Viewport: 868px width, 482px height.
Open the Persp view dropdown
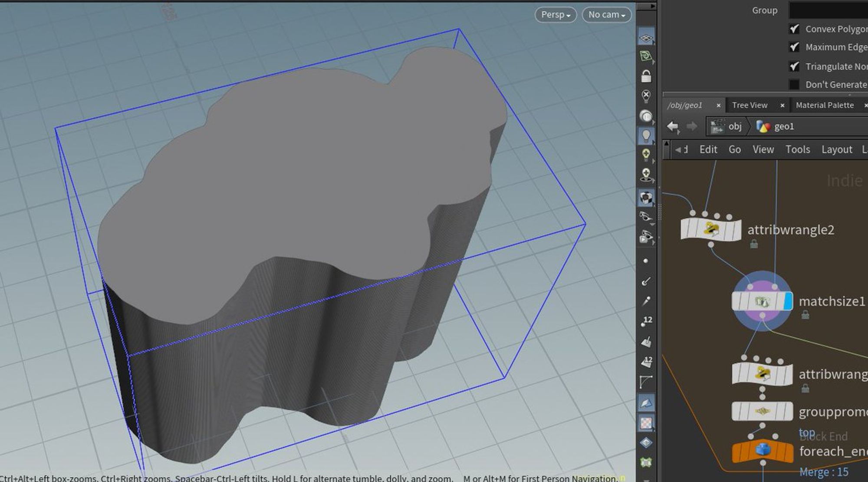click(x=556, y=14)
